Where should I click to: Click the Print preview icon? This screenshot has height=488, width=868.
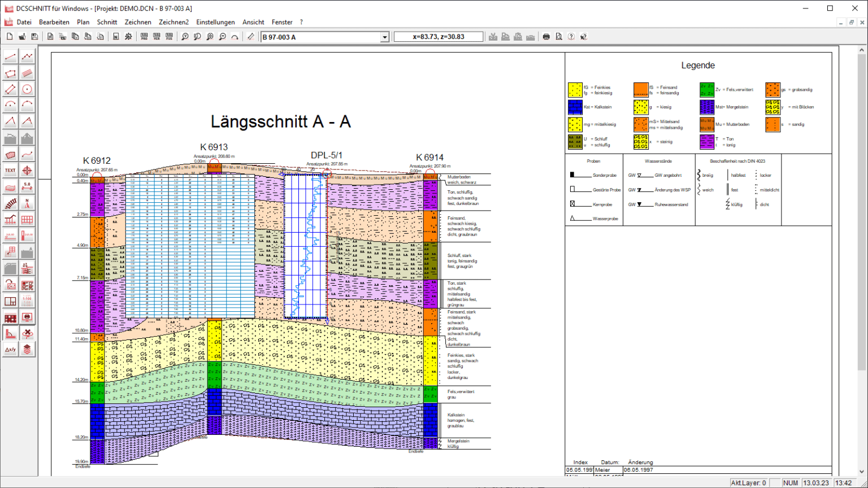tap(559, 37)
